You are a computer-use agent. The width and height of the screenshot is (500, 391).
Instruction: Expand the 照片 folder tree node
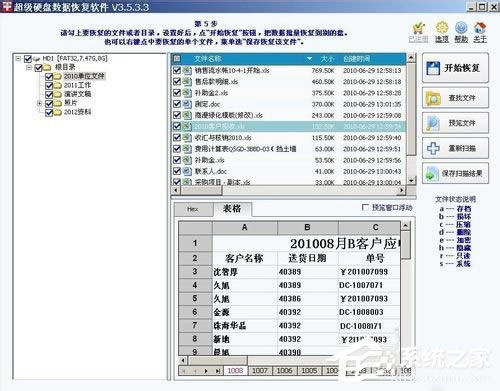pyautogui.click(x=39, y=103)
